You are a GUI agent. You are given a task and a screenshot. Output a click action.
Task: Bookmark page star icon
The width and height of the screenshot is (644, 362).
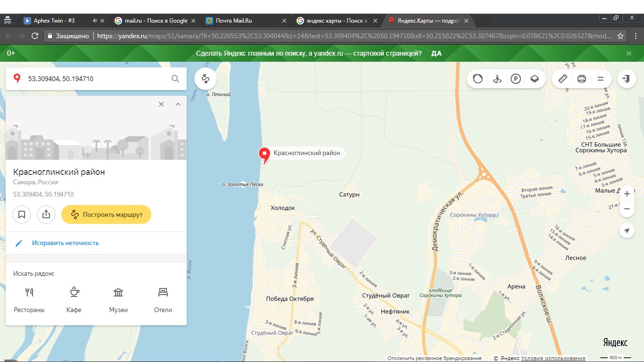click(620, 36)
